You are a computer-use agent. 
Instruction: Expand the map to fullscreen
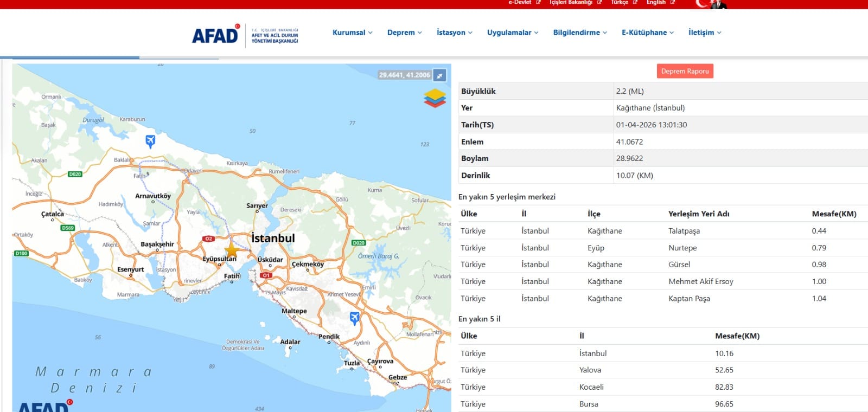pos(440,75)
